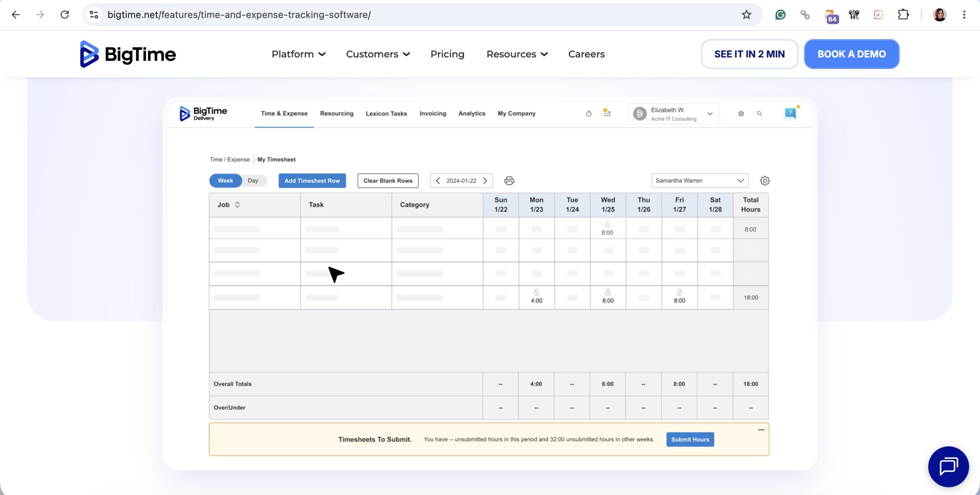
Task: Switch to Day view
Action: pos(253,181)
